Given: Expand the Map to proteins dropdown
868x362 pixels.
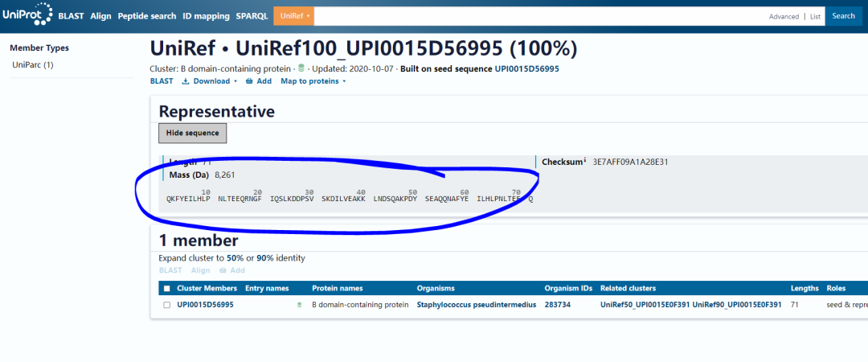Looking at the screenshot, I should (x=313, y=81).
